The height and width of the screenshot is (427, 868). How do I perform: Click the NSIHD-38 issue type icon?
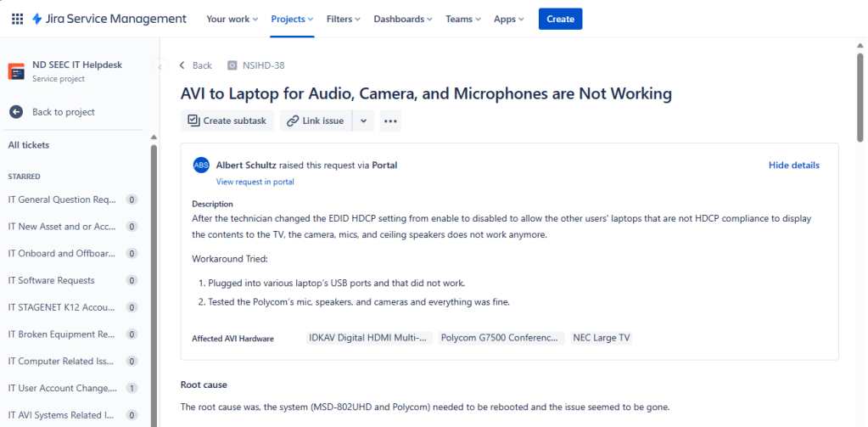232,65
